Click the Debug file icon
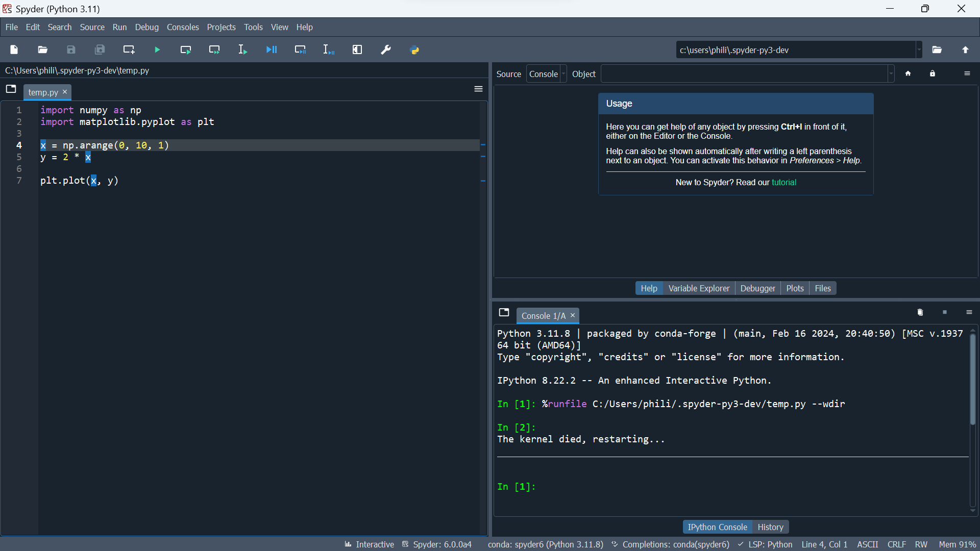980x551 pixels. tap(272, 50)
